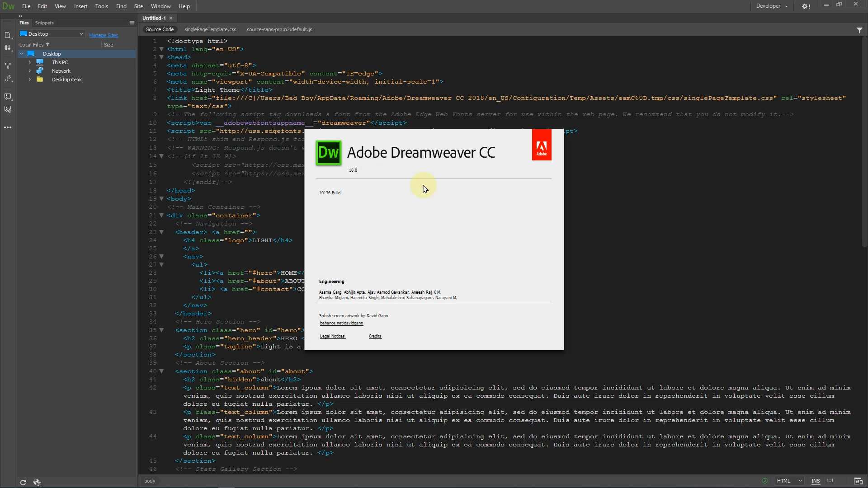Click the Refresh icon in Files panel
The image size is (868, 488).
[23, 482]
